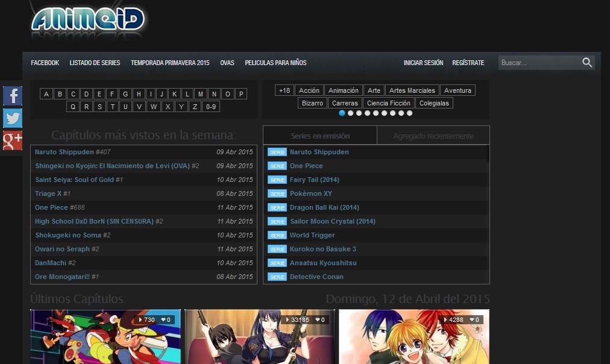Toggle the +18 content filter
The width and height of the screenshot is (610, 364).
pyautogui.click(x=284, y=90)
